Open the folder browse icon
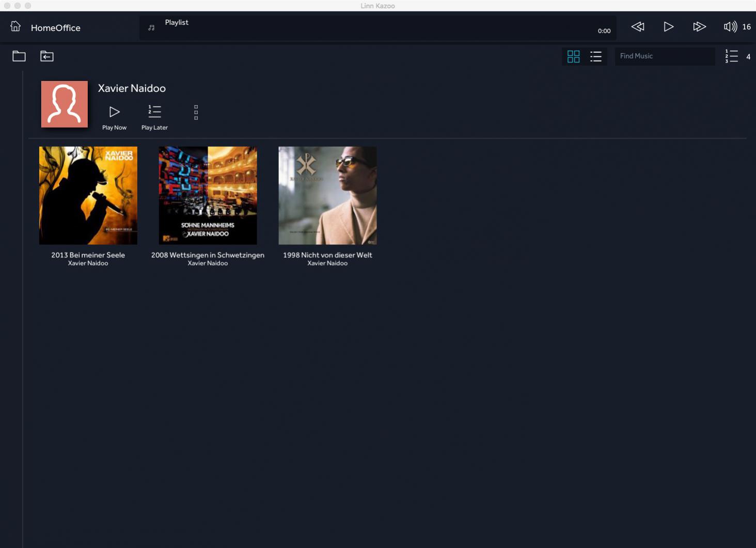This screenshot has height=548, width=756. point(19,56)
